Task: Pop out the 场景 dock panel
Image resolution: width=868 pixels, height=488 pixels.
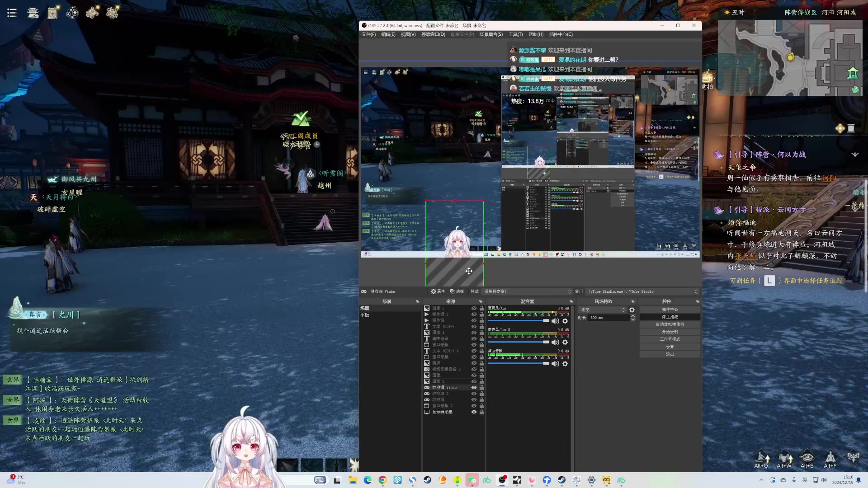Action: coord(417,301)
